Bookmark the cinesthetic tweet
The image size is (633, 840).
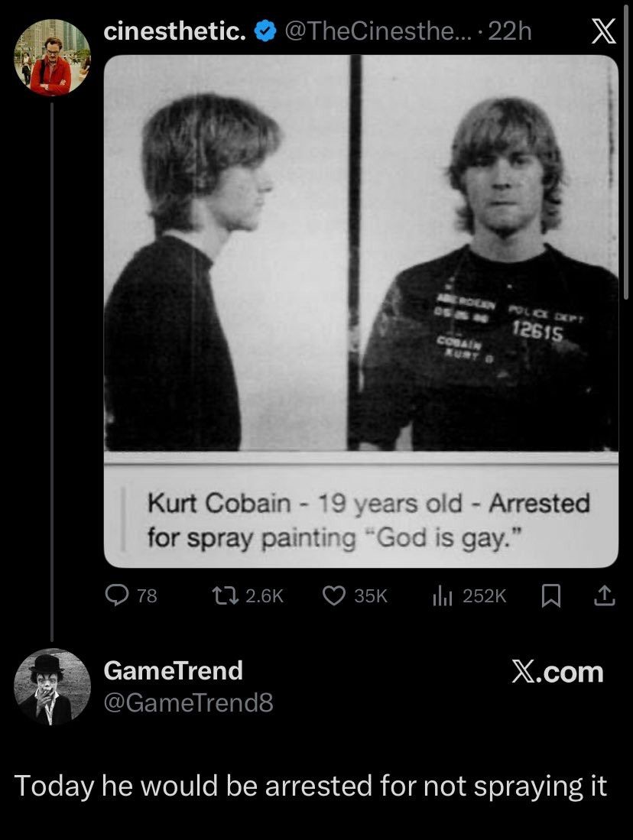click(551, 595)
